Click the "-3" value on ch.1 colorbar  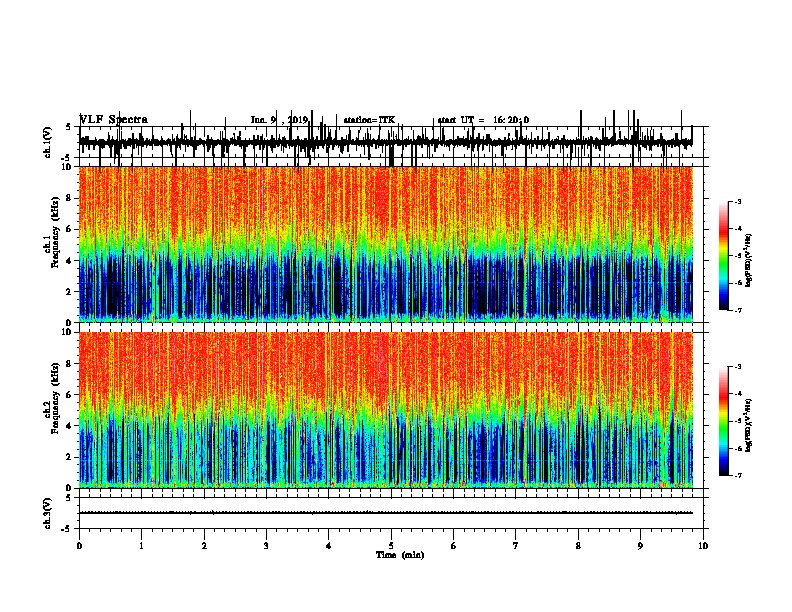pos(738,201)
